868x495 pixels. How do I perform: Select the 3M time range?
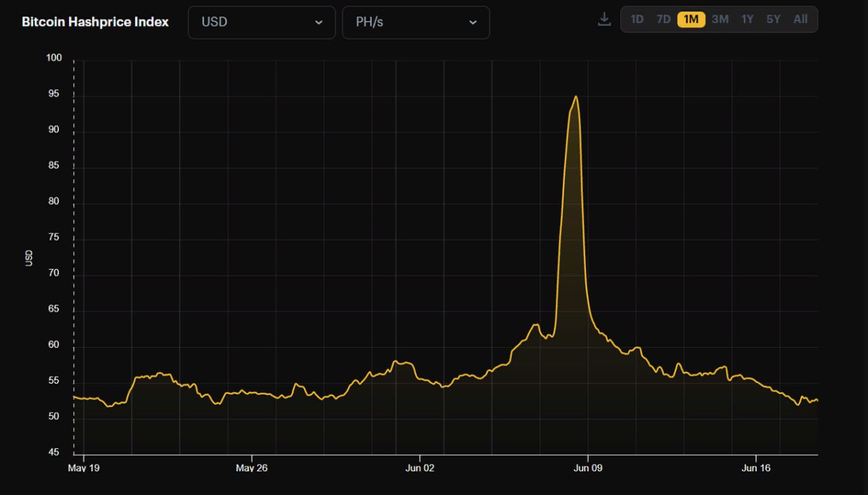(x=720, y=19)
